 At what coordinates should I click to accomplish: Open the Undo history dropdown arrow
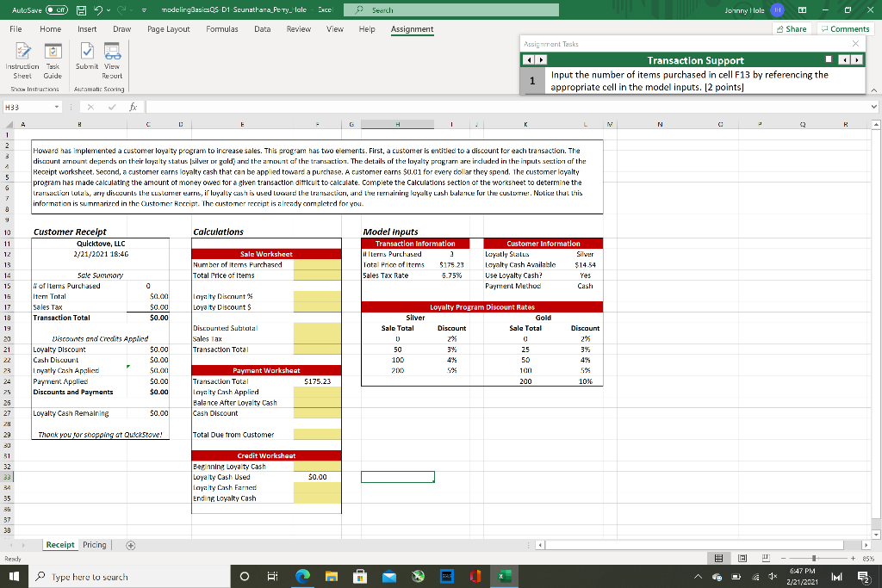[x=108, y=10]
